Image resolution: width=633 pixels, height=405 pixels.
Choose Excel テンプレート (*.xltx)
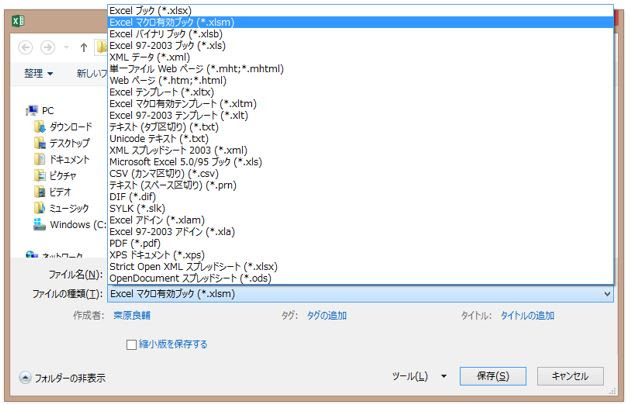pyautogui.click(x=361, y=92)
